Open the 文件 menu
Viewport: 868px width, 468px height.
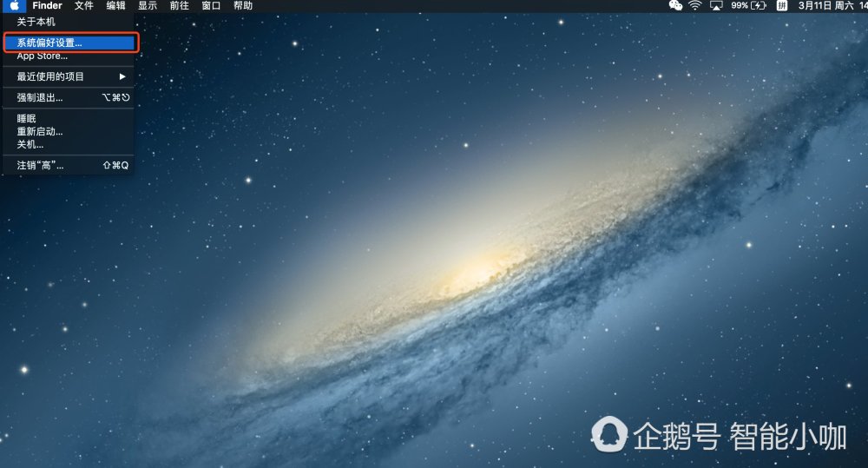click(84, 5)
